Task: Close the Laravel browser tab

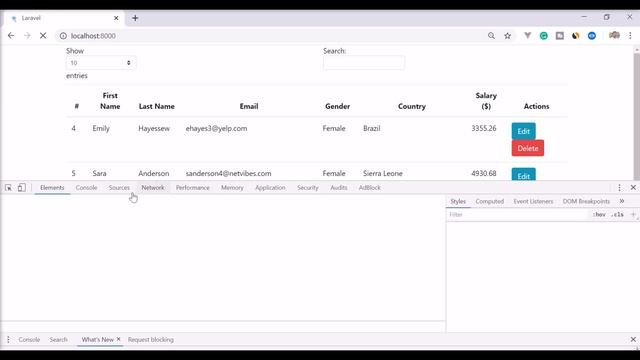Action: 116,18
